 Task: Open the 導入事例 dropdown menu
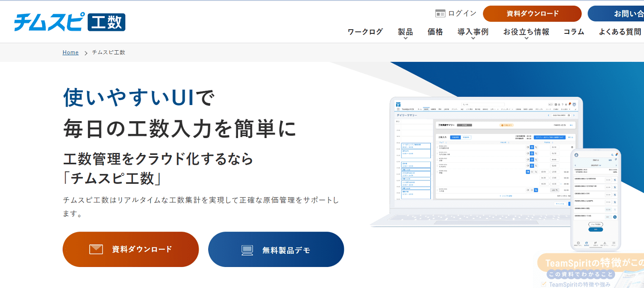click(472, 32)
